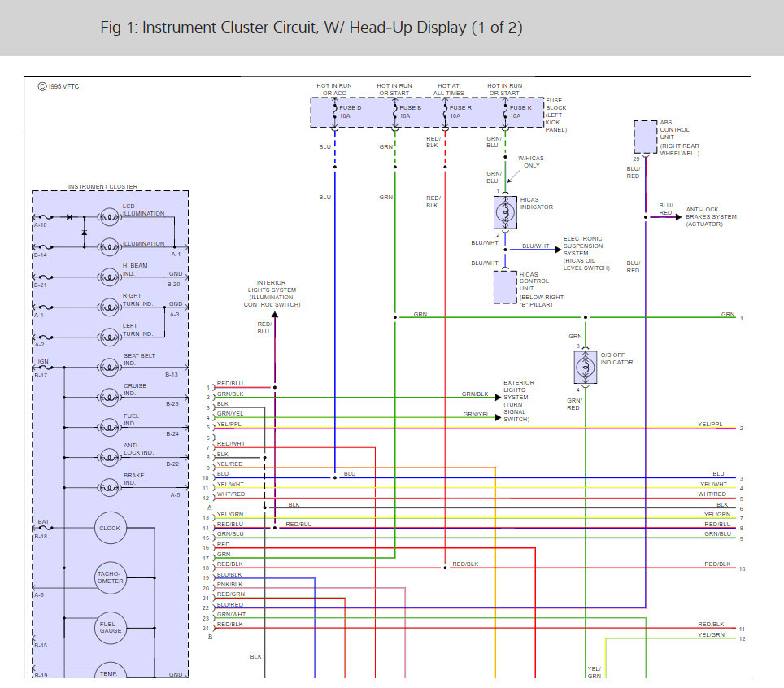The image size is (784, 688).
Task: Click the Fig 1 Instrument Cluster Circuit title
Action: [311, 28]
